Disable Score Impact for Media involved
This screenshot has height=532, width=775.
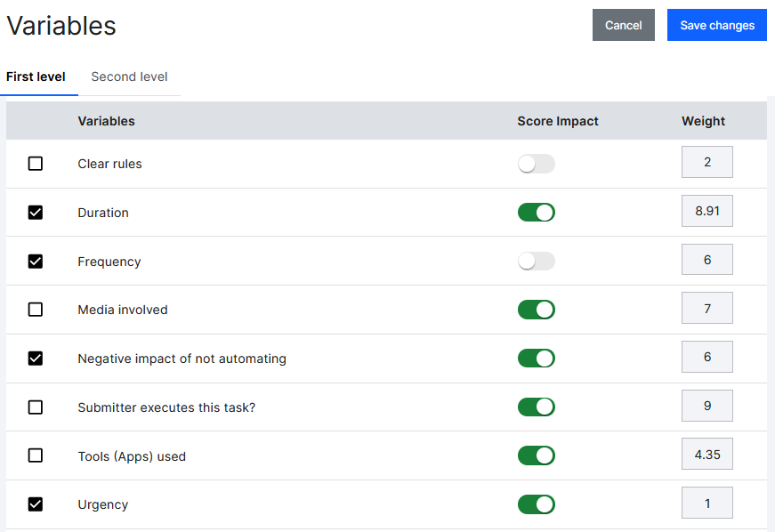537,309
